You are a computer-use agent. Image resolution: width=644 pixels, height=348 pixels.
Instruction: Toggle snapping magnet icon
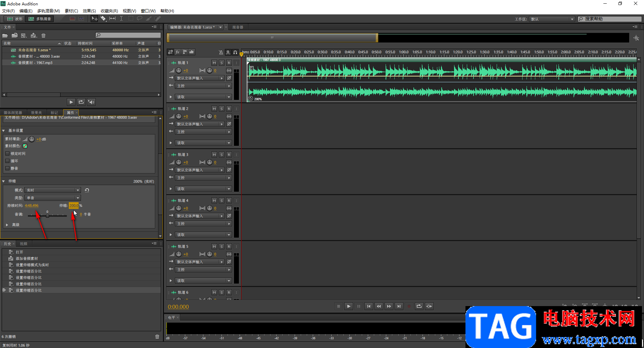pyautogui.click(x=235, y=52)
